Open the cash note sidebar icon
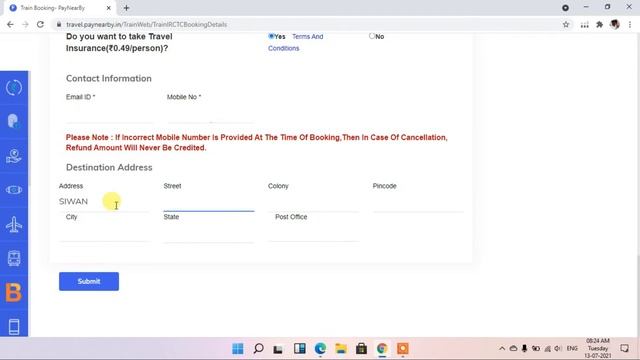 pos(14,190)
